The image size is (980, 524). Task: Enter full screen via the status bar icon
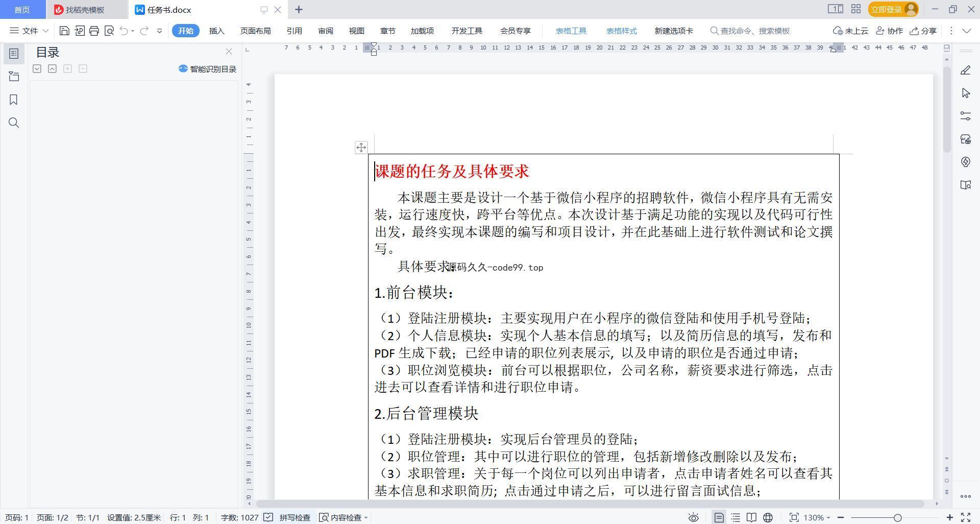[966, 517]
